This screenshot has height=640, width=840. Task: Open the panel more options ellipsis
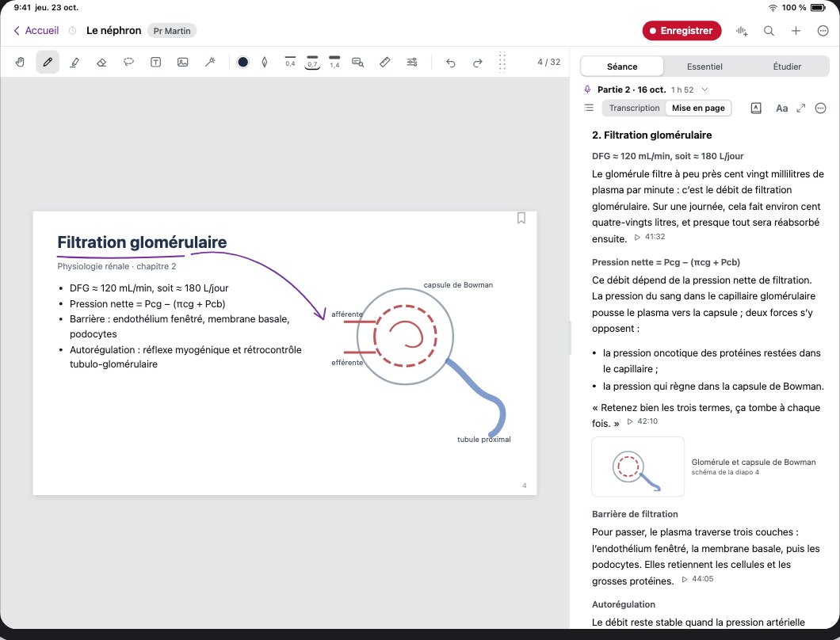pyautogui.click(x=820, y=109)
